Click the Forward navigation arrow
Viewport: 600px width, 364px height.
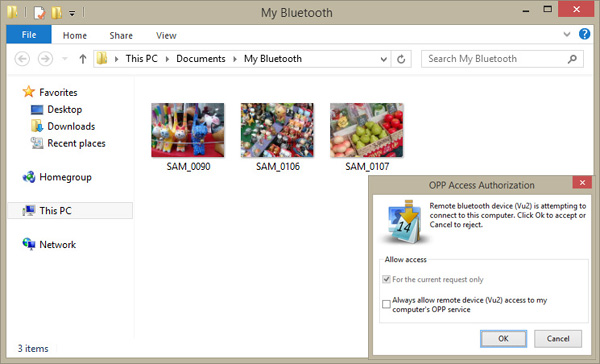pos(45,59)
